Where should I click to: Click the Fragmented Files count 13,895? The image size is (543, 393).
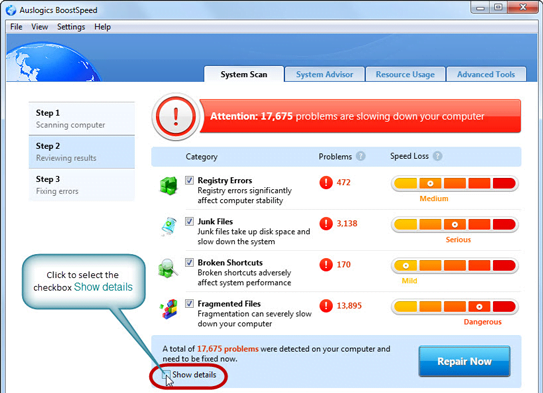(x=349, y=306)
